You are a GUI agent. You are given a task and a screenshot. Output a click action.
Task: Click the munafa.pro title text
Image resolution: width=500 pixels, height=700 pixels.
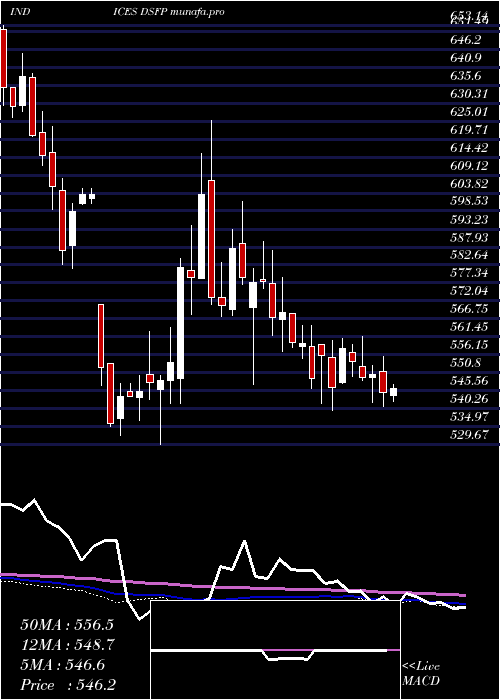pos(197,12)
